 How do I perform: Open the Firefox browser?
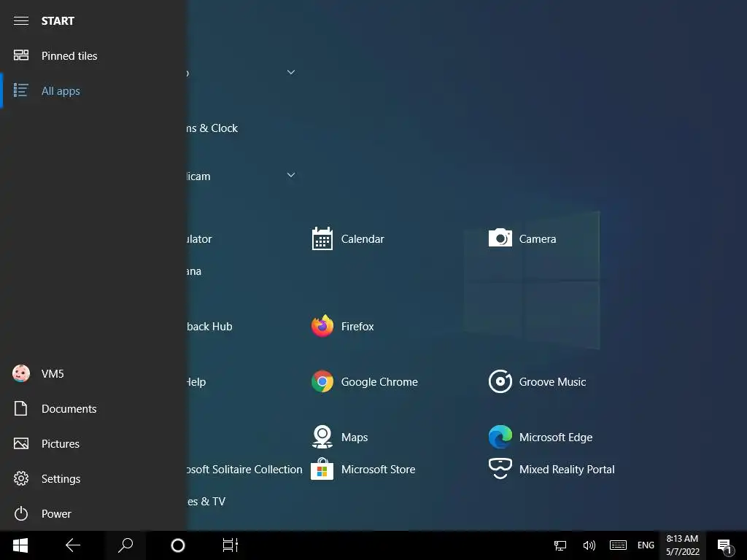tap(343, 326)
